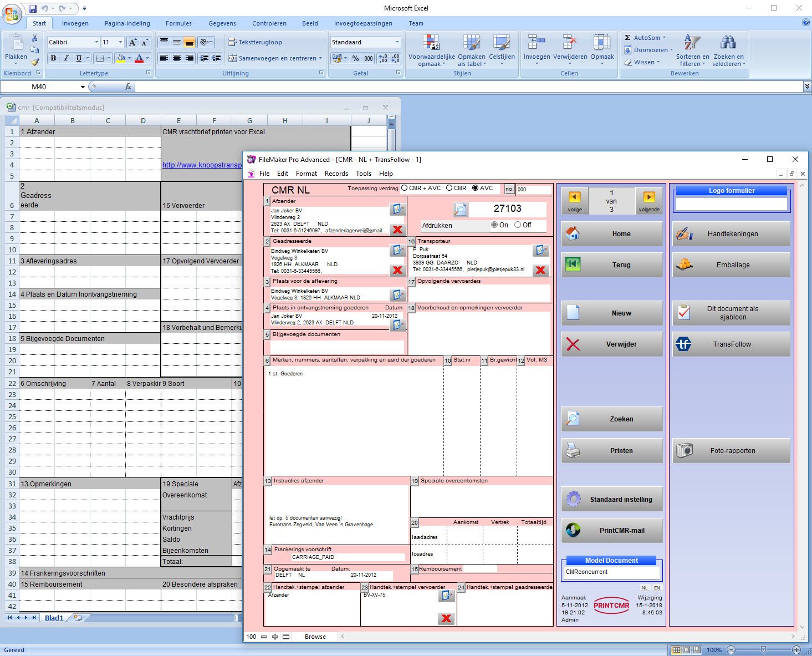Image resolution: width=812 pixels, height=656 pixels.
Task: Expand the Standaard number format dropdown
Action: pos(397,42)
